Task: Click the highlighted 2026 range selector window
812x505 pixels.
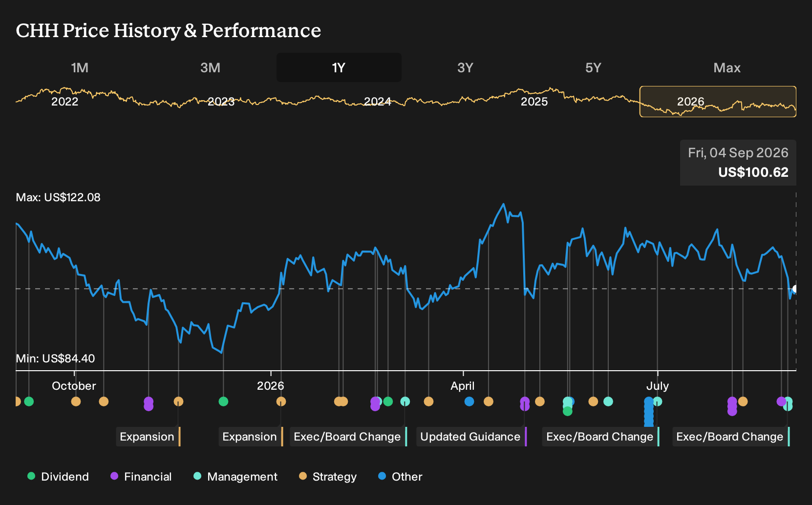Action: pos(718,102)
